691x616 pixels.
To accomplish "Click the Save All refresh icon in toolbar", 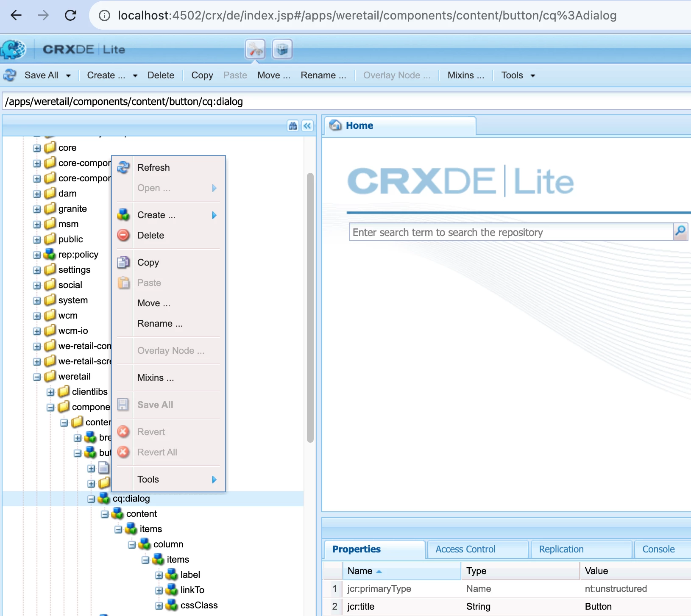I will (x=10, y=75).
